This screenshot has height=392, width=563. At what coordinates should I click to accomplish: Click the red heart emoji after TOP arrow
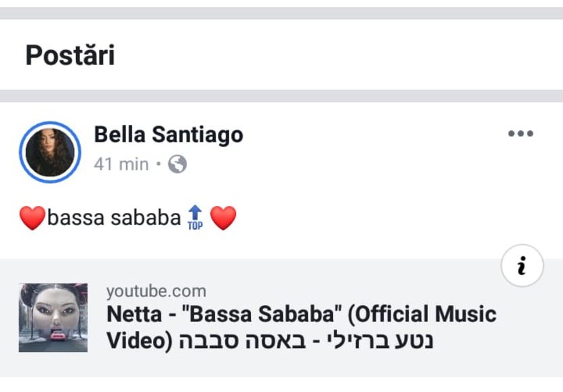(223, 218)
